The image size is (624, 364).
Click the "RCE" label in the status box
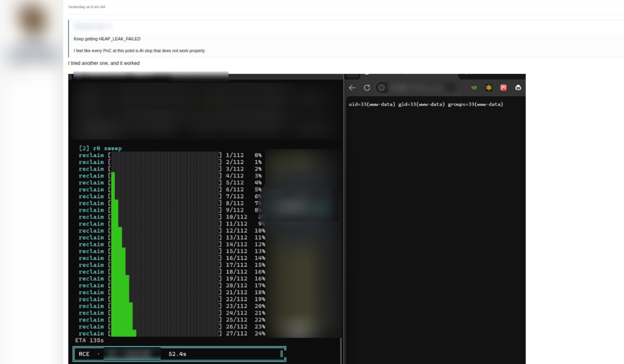coord(84,354)
